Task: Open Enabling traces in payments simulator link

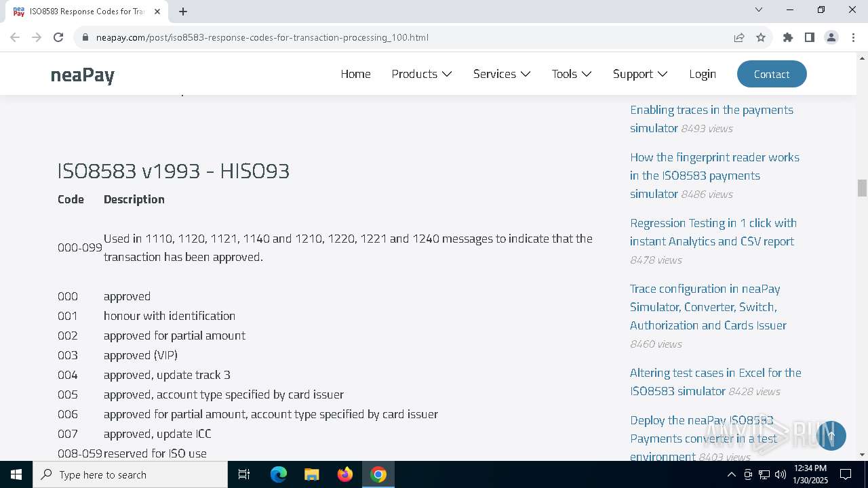Action: tap(711, 119)
